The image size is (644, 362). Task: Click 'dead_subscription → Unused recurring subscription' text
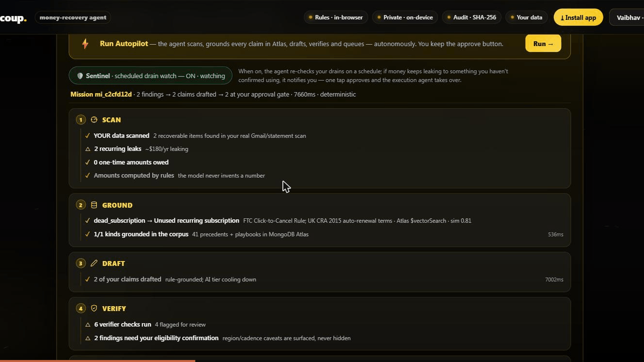[x=166, y=220]
